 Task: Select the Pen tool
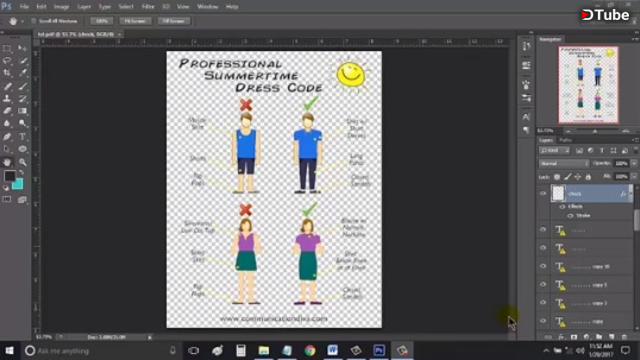pyautogui.click(x=7, y=137)
